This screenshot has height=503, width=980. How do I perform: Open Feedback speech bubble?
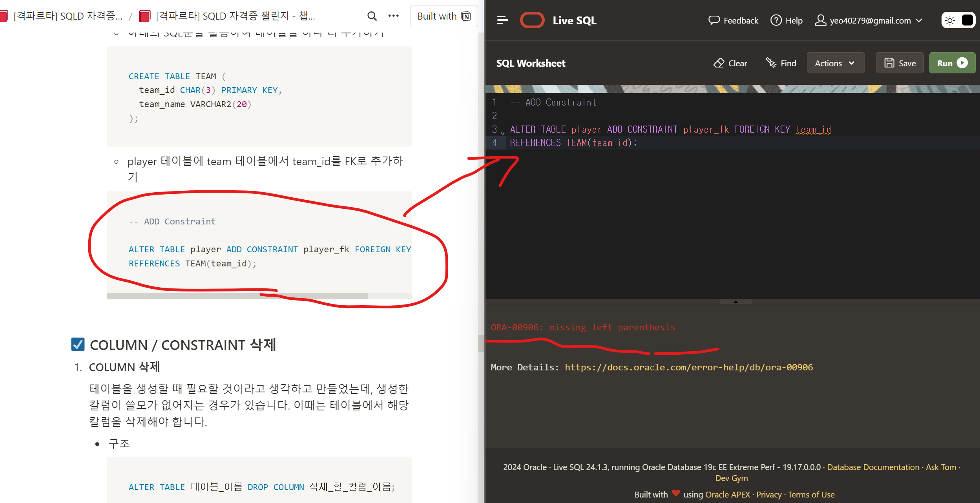coord(733,20)
